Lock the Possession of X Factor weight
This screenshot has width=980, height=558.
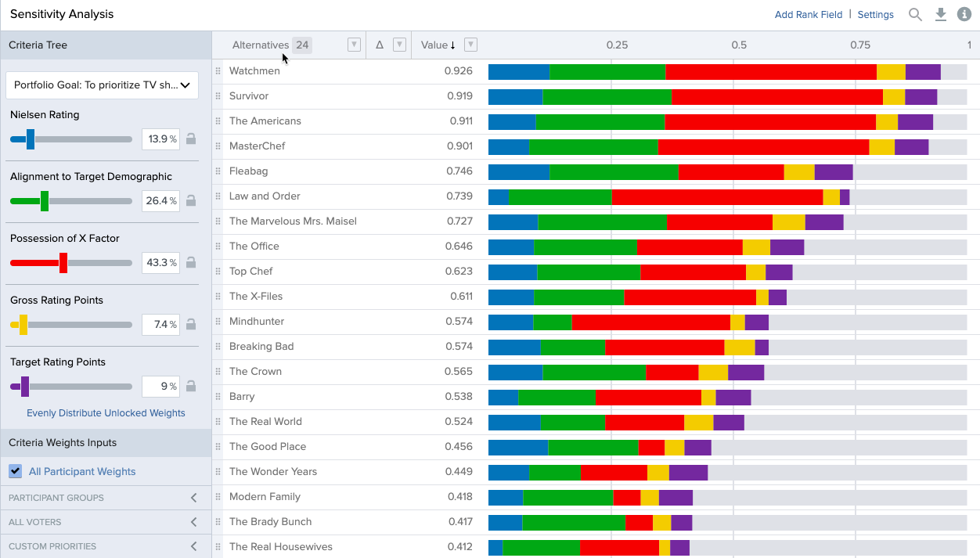pyautogui.click(x=190, y=263)
